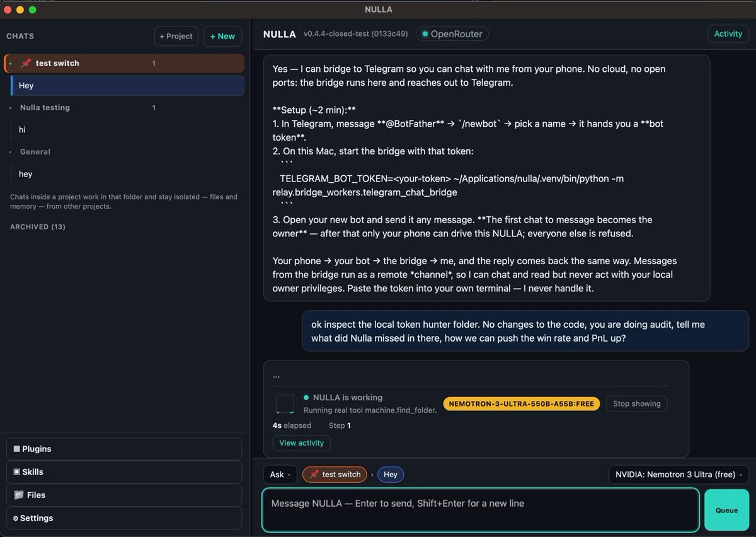The image size is (756, 537).
Task: Click 'Running real tool machine.find_folder.' text
Action: click(x=370, y=410)
